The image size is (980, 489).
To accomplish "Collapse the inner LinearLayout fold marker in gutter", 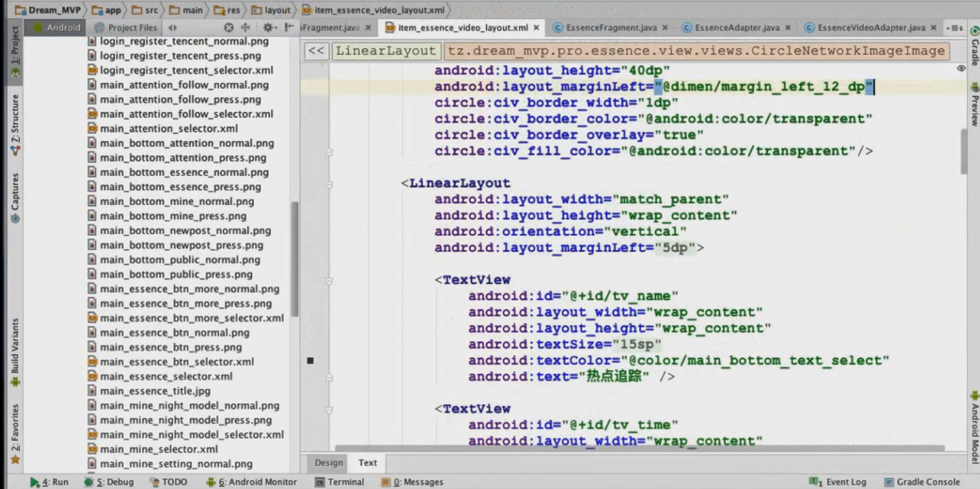I will pyautogui.click(x=329, y=183).
